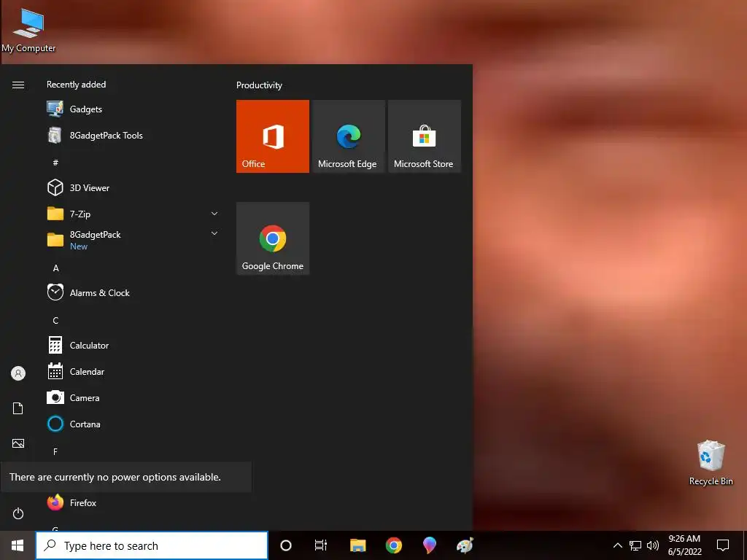747x560 pixels.
Task: Launch the 3D Viewer app
Action: [132, 187]
